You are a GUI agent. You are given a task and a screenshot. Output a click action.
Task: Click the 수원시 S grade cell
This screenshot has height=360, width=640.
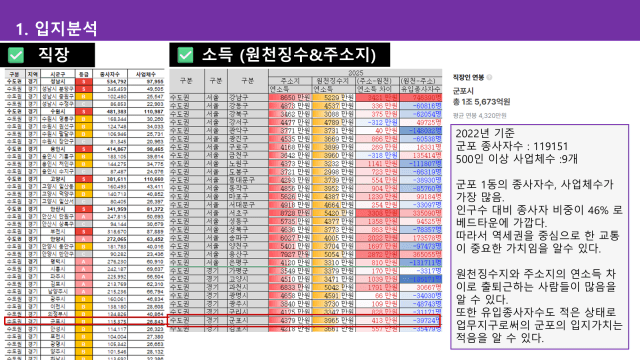coord(84,111)
